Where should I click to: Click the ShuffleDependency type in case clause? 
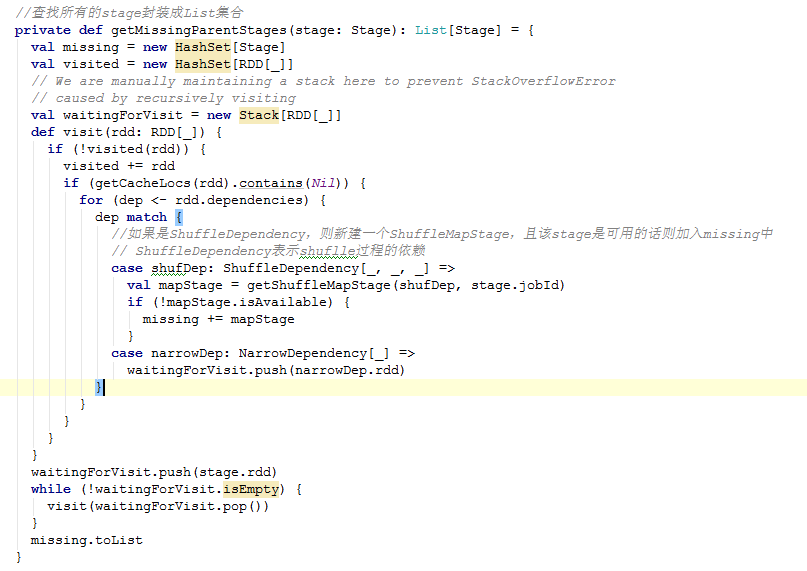coord(289,268)
